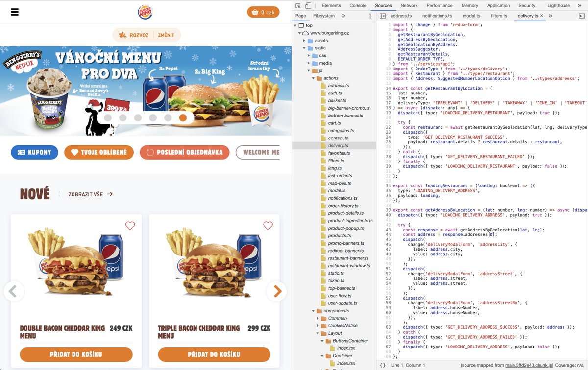Switch to the Filesystem navigator tab
The width and height of the screenshot is (588, 370).
(x=324, y=16)
